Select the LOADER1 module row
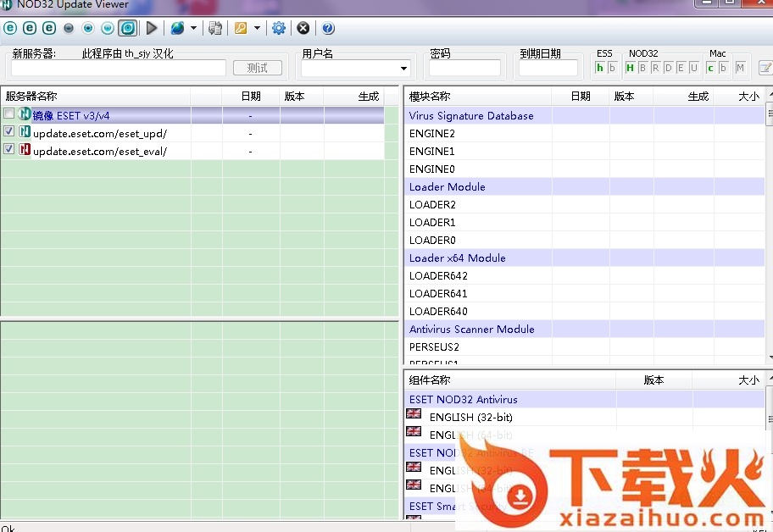This screenshot has height=532, width=773. (584, 222)
